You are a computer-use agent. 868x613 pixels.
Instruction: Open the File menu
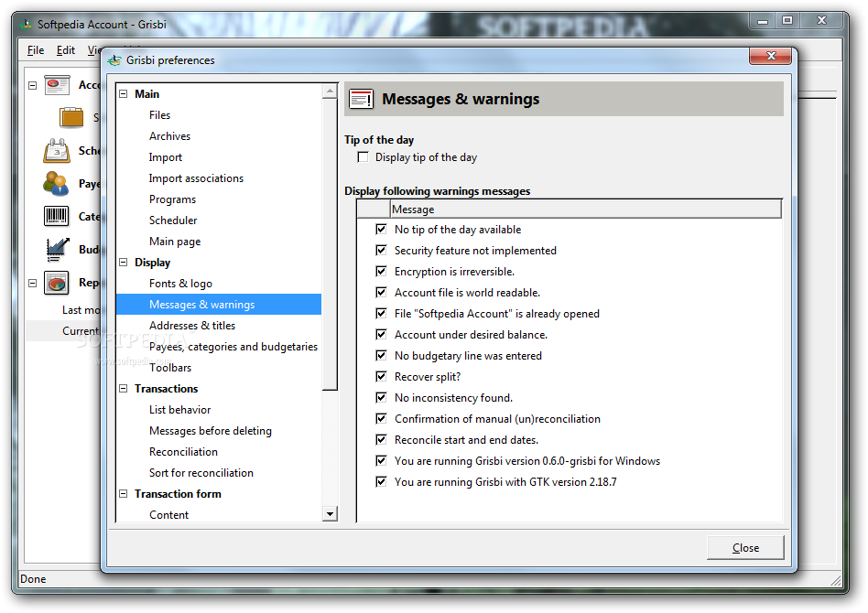(x=36, y=50)
